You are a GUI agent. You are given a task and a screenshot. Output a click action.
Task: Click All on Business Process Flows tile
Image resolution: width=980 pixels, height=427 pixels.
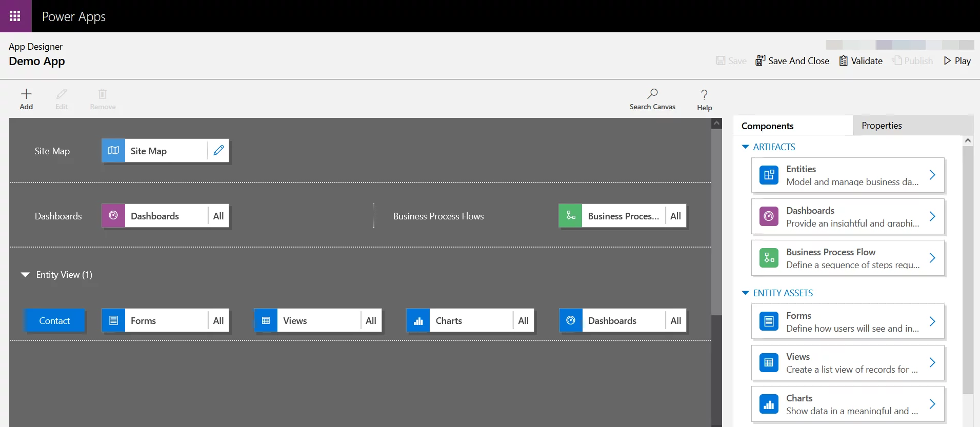tap(675, 216)
